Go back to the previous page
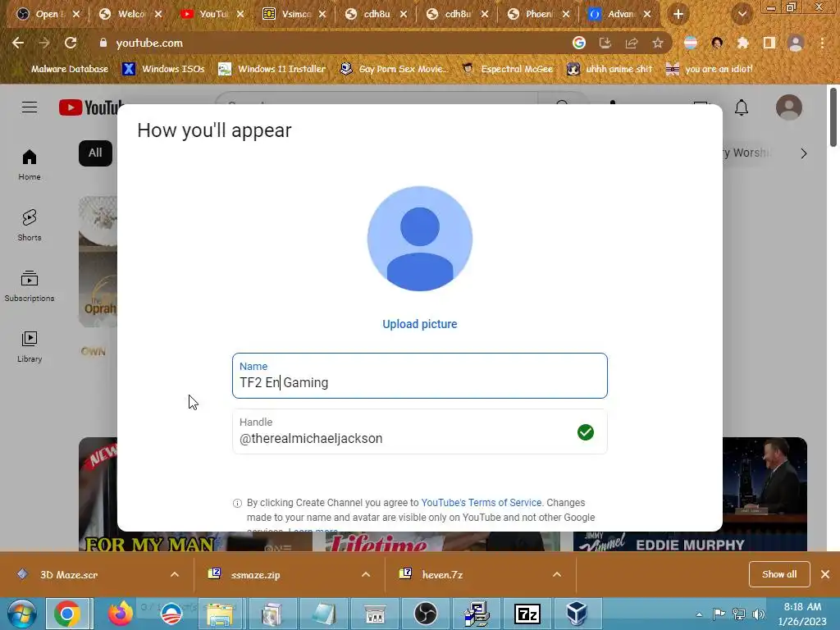840x630 pixels. tap(18, 43)
